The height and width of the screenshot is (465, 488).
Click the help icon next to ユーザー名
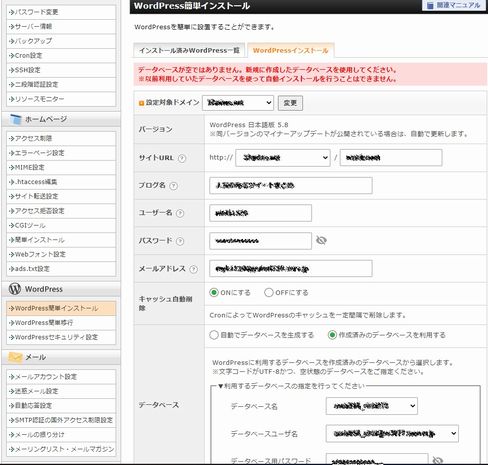[180, 213]
